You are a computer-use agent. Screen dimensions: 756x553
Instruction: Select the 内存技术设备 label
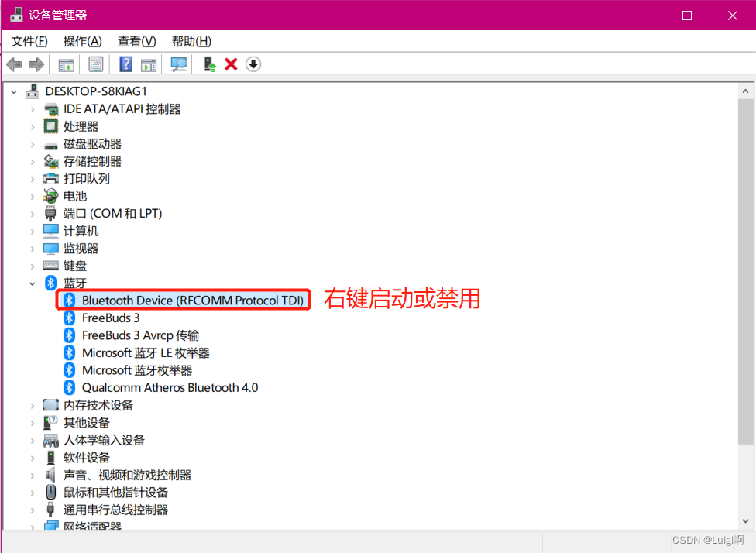[98, 405]
